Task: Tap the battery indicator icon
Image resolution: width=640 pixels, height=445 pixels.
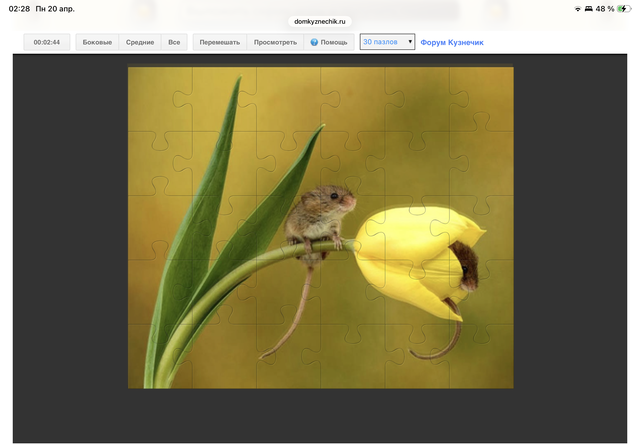Action: coord(624,8)
